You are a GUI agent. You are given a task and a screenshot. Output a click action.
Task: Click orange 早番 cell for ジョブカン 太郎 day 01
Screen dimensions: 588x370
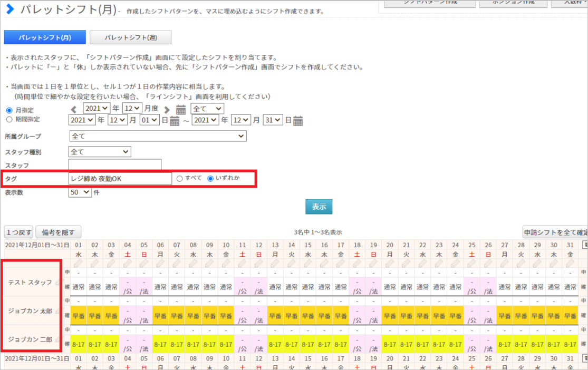coord(79,316)
